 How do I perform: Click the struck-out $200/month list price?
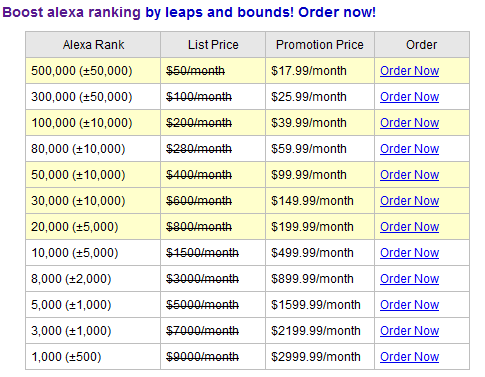(199, 123)
